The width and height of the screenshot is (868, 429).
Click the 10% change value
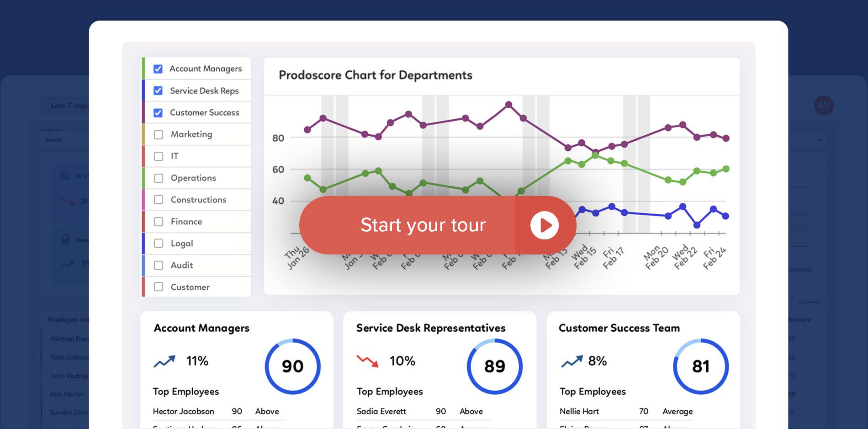402,361
